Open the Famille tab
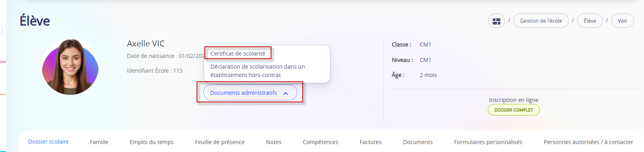Image resolution: width=644 pixels, height=152 pixels. coord(99,142)
